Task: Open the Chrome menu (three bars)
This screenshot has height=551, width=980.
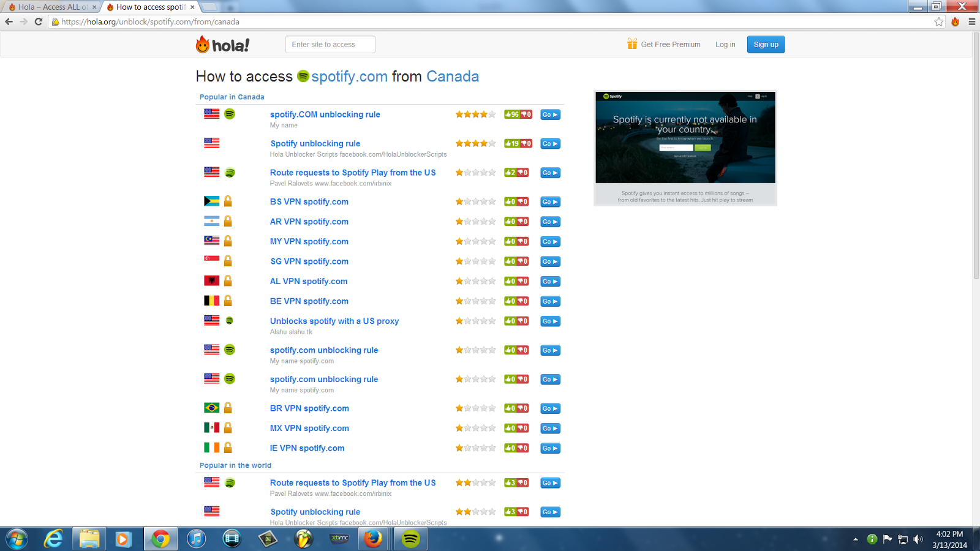Action: 971,21
